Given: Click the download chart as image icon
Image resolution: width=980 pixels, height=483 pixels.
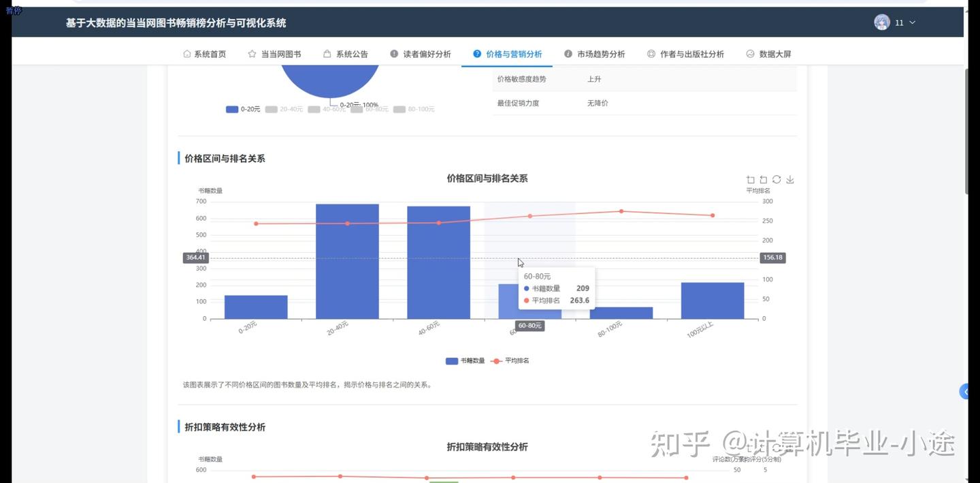Looking at the screenshot, I should [x=789, y=179].
